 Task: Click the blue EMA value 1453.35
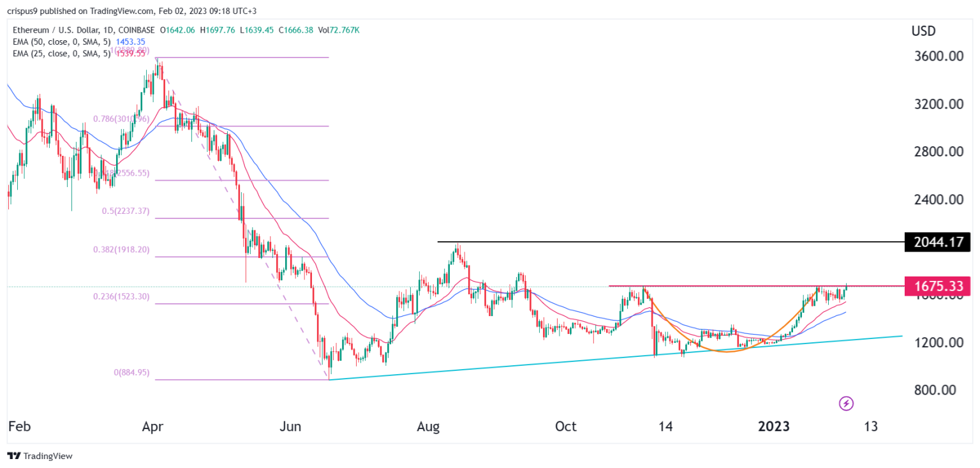[131, 42]
